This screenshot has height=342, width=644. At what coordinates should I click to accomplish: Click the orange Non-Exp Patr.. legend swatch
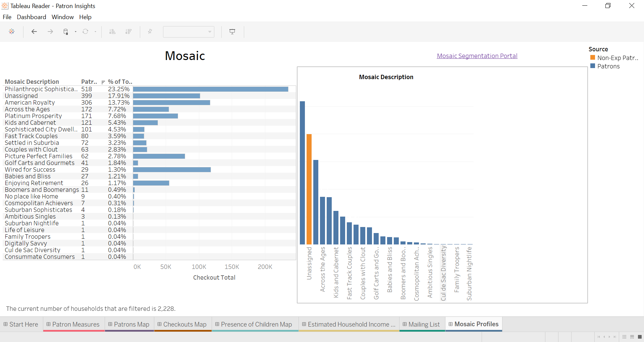pyautogui.click(x=593, y=58)
